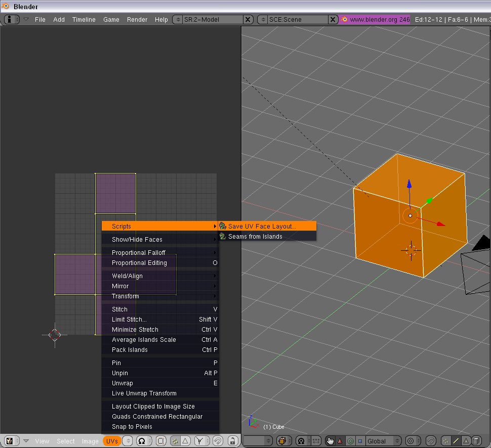Viewport: 491px width, 448px height.
Task: Expand the Mirror submenu
Action: point(160,286)
